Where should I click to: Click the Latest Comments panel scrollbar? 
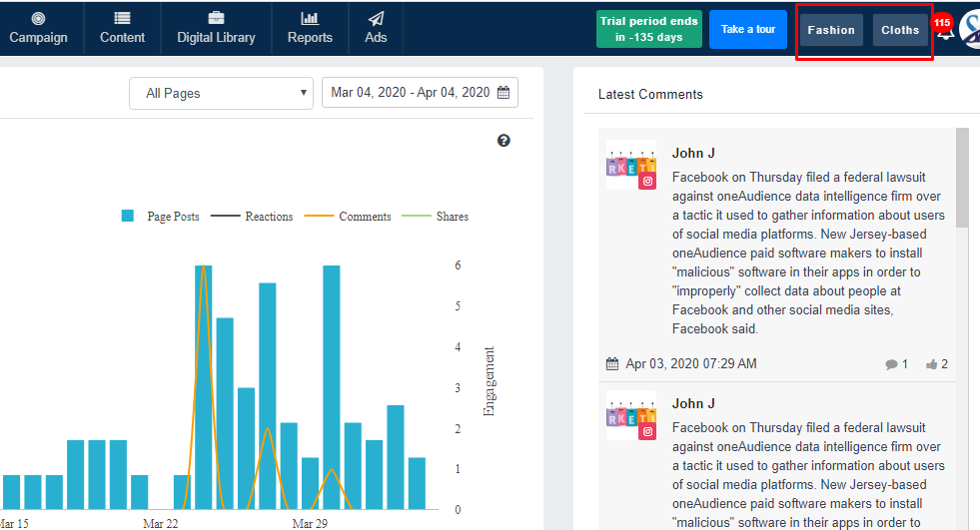962,180
